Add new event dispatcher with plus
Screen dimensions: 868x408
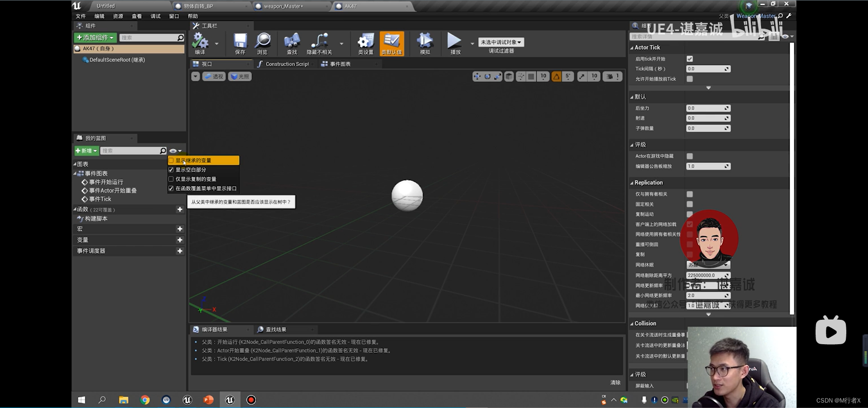pos(180,251)
